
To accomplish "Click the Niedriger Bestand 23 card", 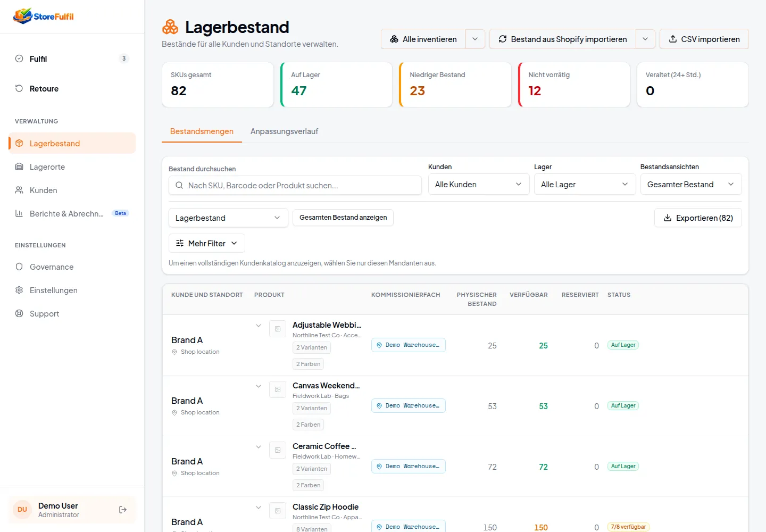I will [x=455, y=85].
